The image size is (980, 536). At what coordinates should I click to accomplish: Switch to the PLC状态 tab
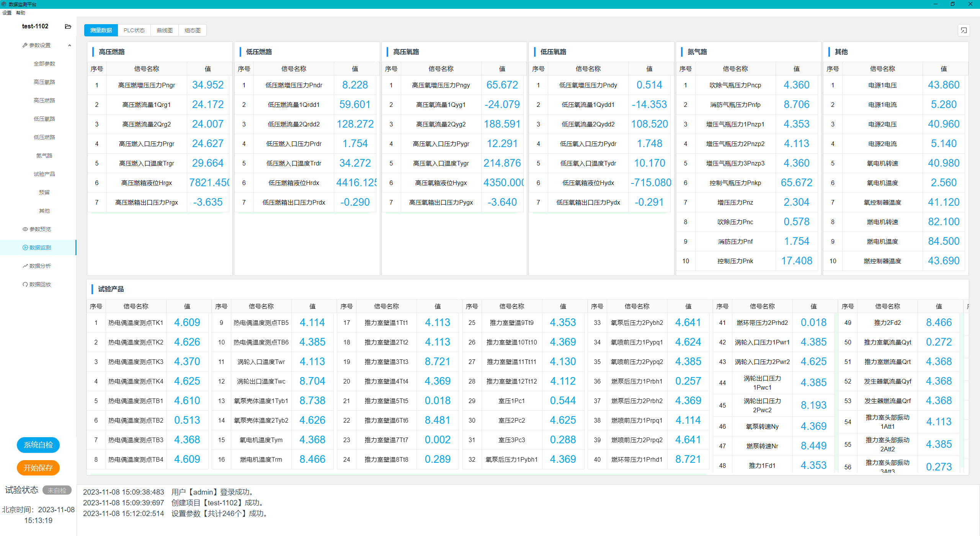[134, 30]
